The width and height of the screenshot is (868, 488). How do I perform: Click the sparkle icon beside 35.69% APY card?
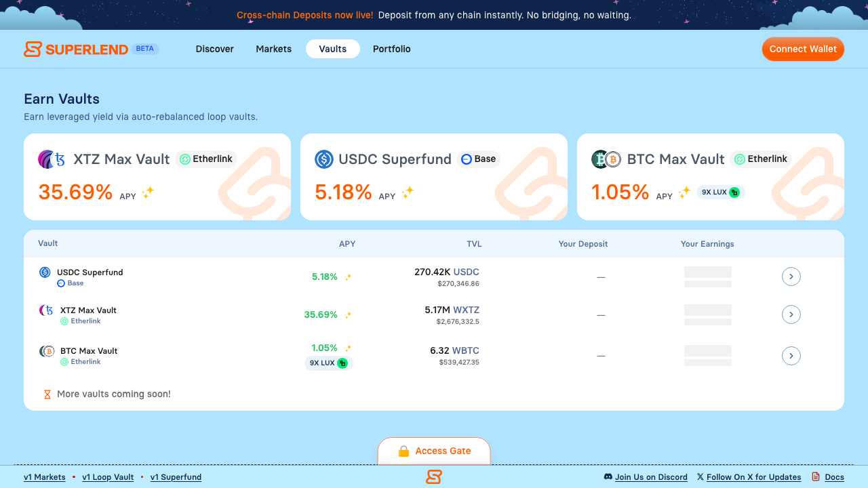[x=148, y=192]
